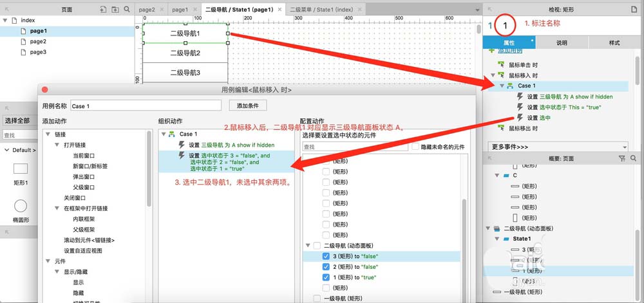The width and height of the screenshot is (644, 303).
Task: Close the 用例编辑 dialog with red button
Action: 45,90
